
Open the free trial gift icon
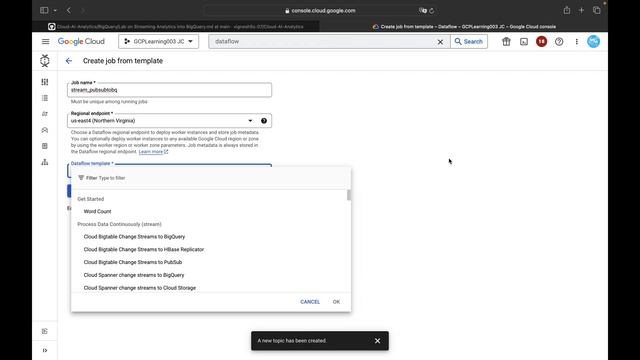[506, 42]
